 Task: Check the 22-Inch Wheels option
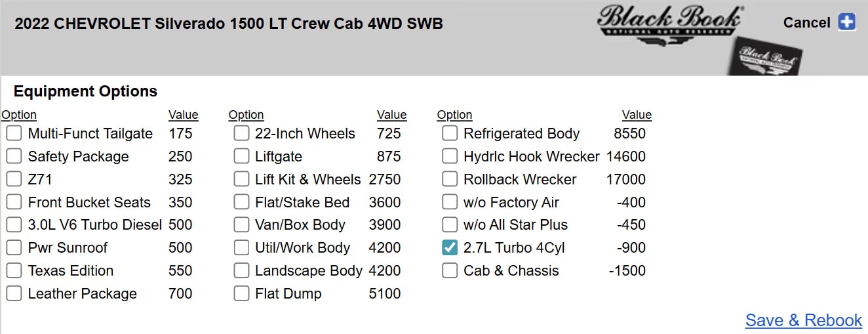(x=242, y=134)
